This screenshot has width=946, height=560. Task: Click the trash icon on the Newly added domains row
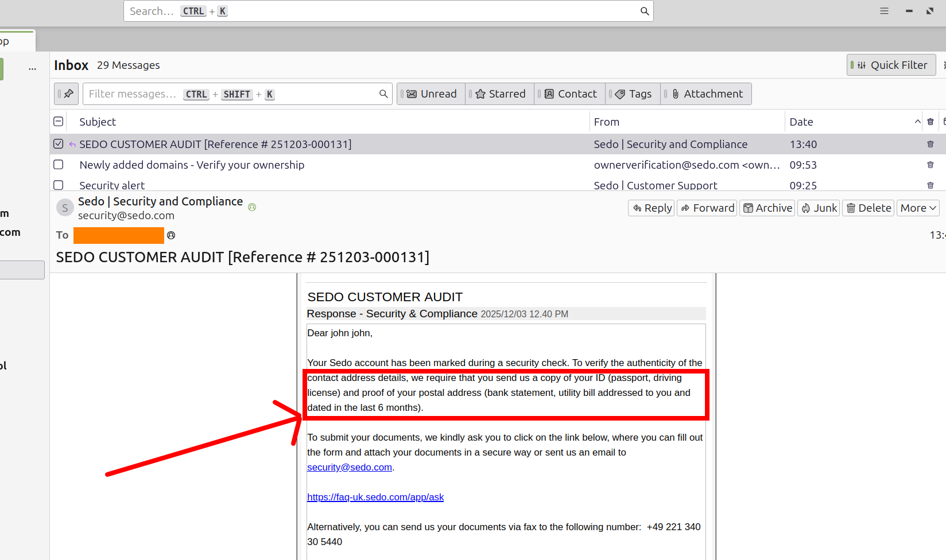pyautogui.click(x=931, y=165)
